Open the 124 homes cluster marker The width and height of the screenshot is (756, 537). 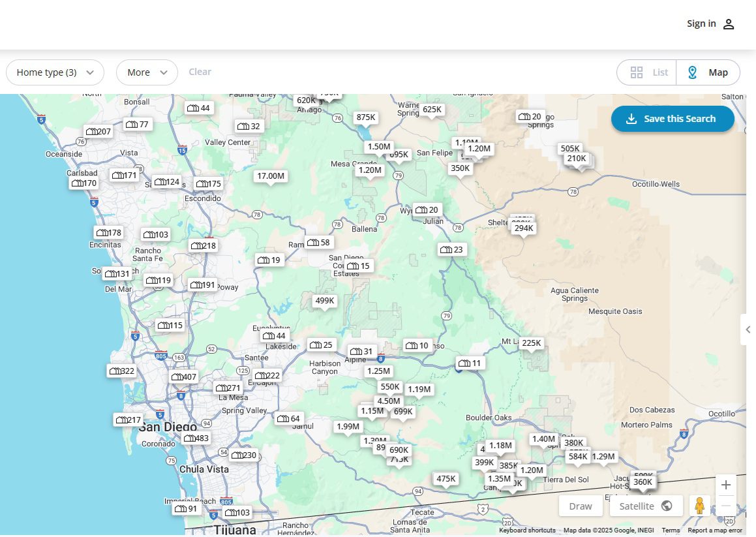point(166,182)
